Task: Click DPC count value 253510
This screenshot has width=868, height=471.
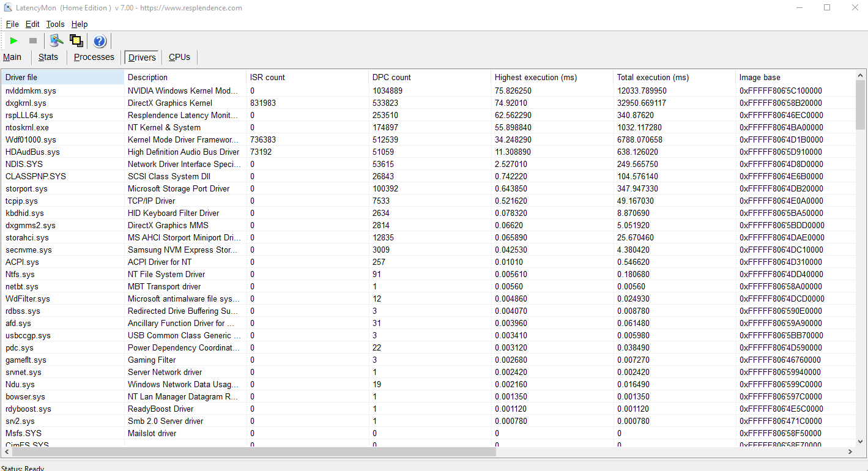Action: (x=385, y=115)
